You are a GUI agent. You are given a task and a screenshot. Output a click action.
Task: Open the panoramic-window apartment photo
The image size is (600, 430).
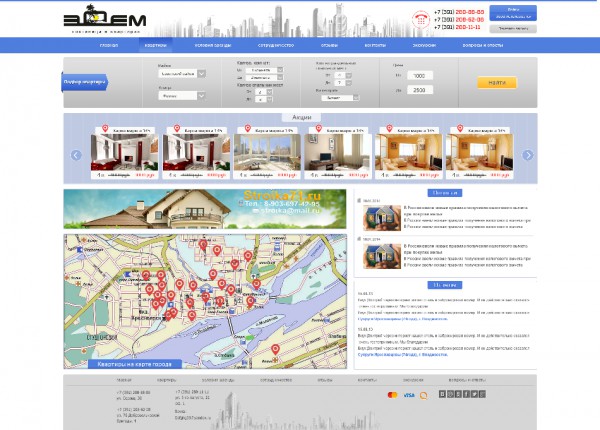pos(267,152)
